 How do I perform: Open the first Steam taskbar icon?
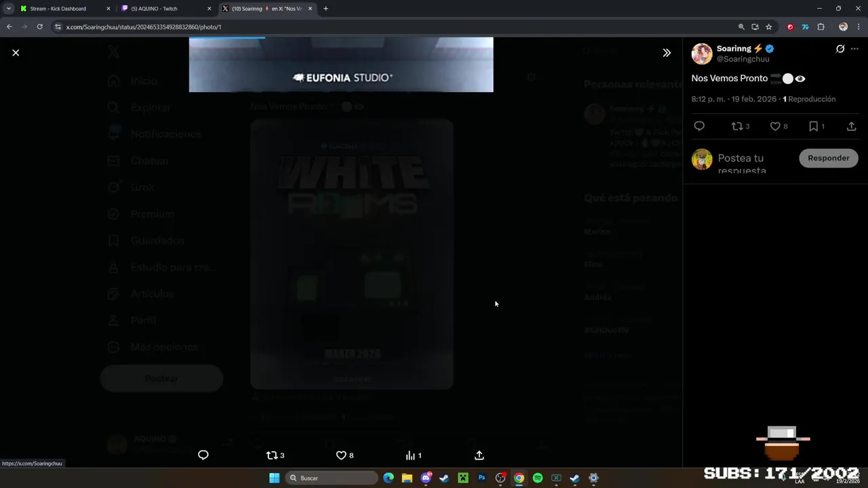444,478
